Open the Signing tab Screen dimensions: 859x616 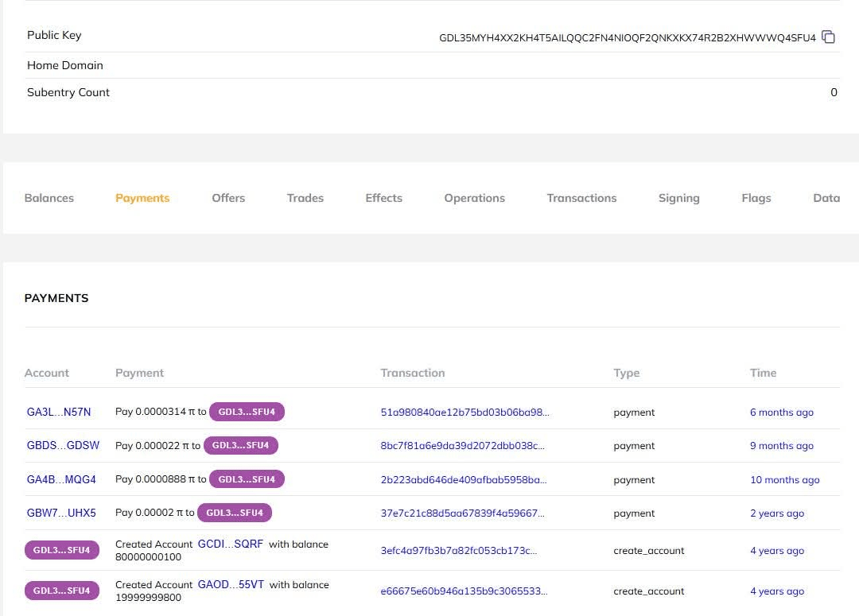point(678,198)
